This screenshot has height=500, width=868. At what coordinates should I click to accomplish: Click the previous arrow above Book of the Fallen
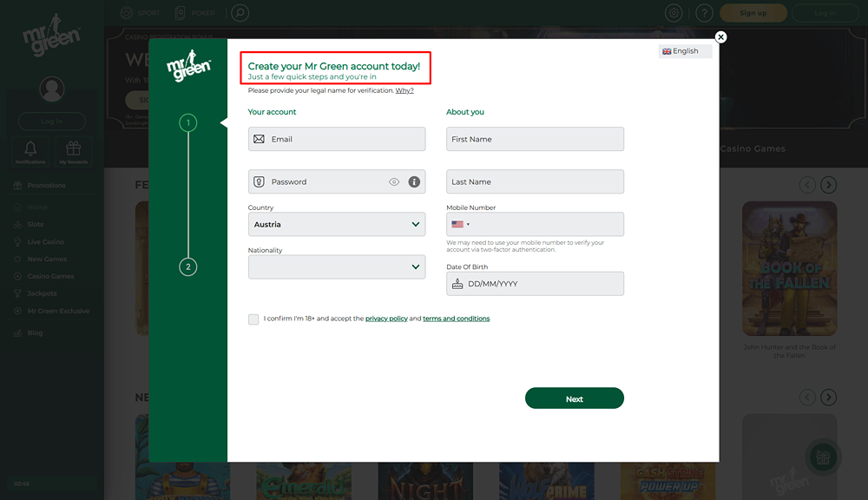coord(807,185)
